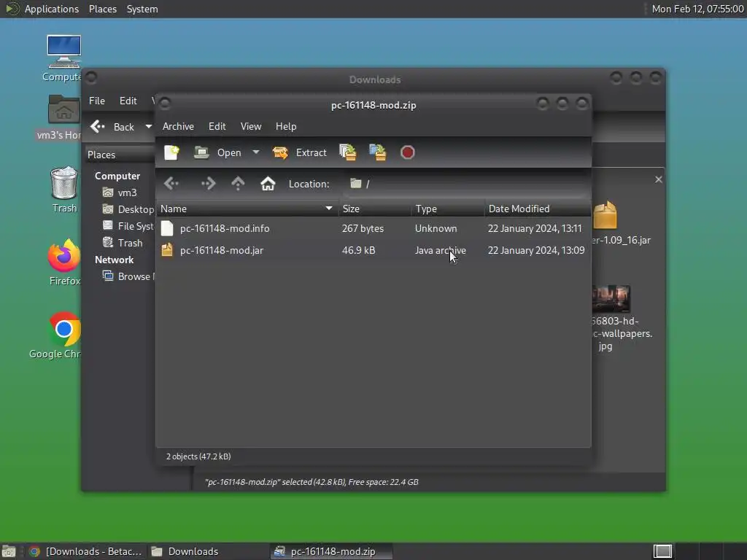Viewport: 747px width, 560px height.
Task: Click the add files to archive icon
Action: coord(348,153)
